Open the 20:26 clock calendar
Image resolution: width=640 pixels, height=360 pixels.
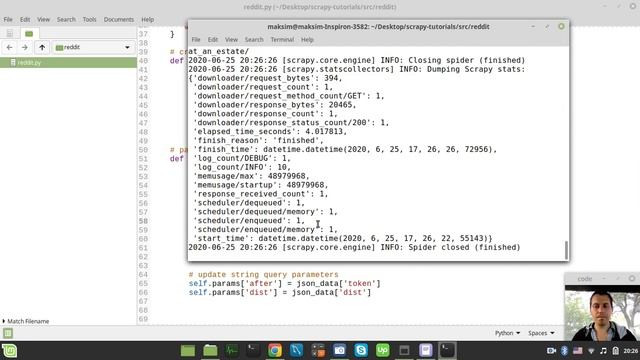(x=631, y=351)
